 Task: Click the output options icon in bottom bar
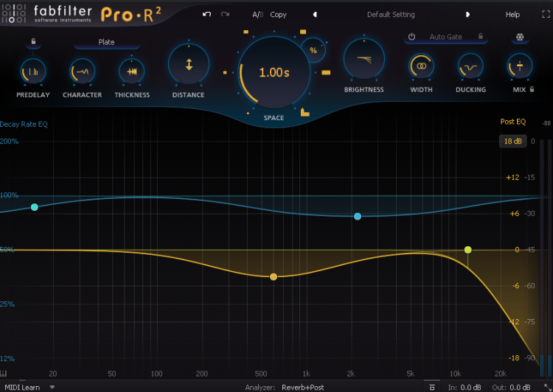tap(431, 387)
